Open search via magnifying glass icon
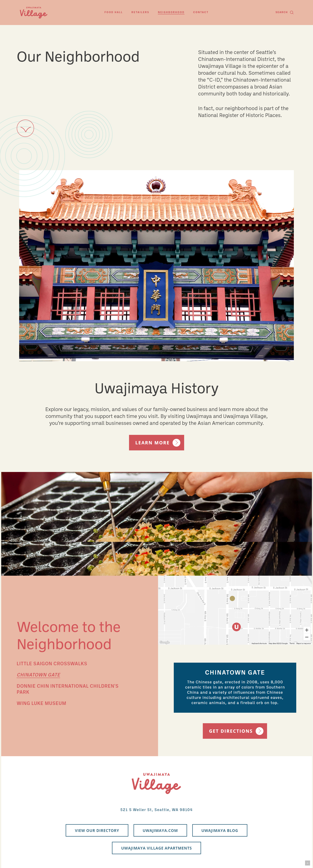This screenshot has width=313, height=868. click(x=292, y=12)
